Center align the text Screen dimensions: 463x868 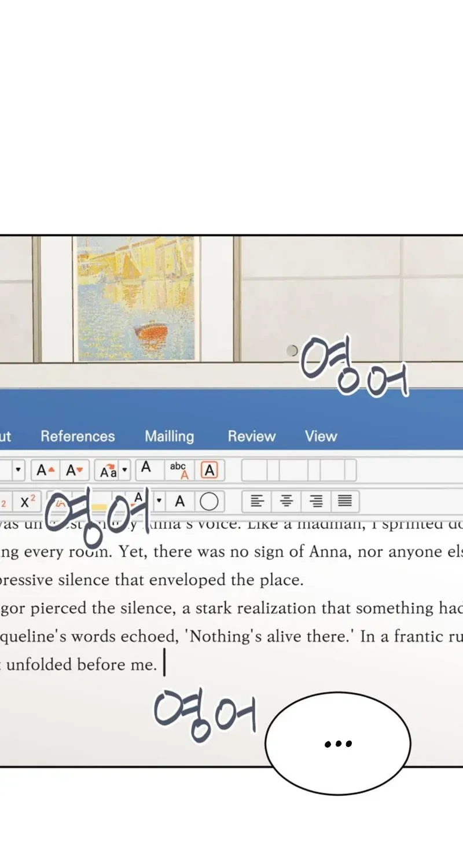click(x=286, y=501)
